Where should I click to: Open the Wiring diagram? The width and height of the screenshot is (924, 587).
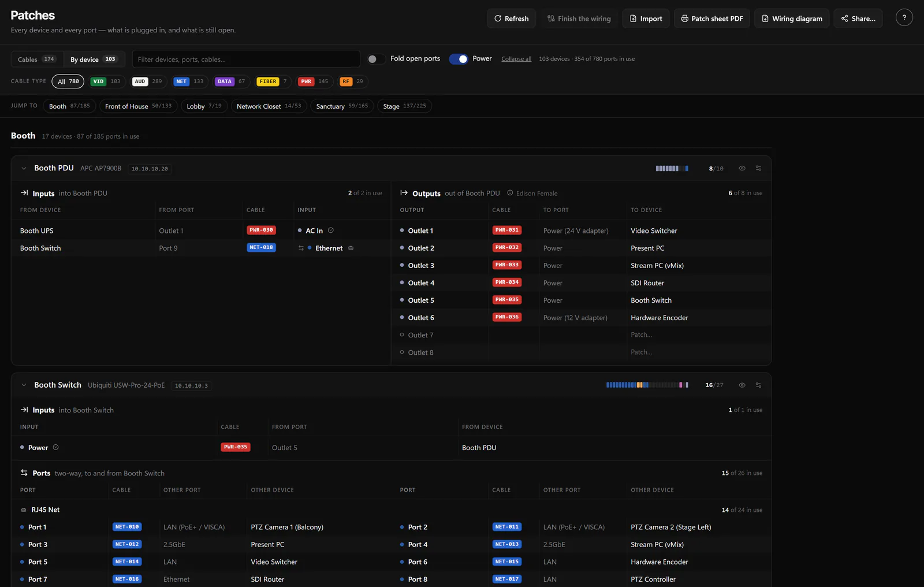(x=792, y=18)
